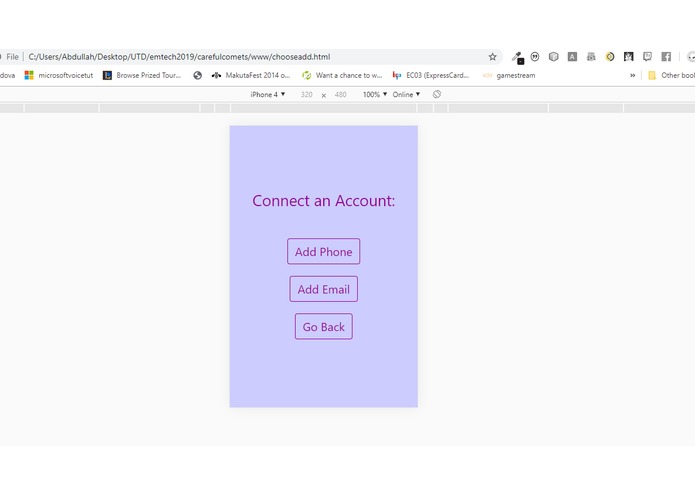Click the 320 width field
Screen dimensions: 695x494
click(x=306, y=94)
